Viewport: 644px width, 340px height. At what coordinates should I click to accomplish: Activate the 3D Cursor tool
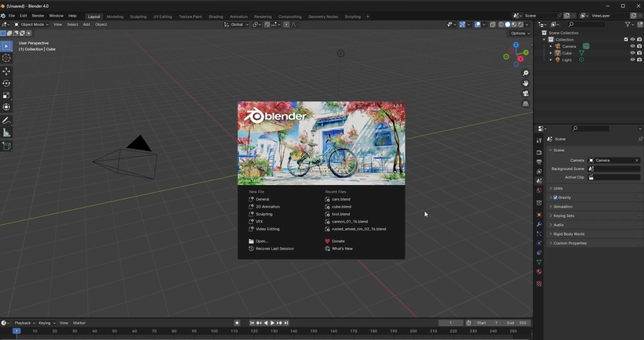point(6,58)
